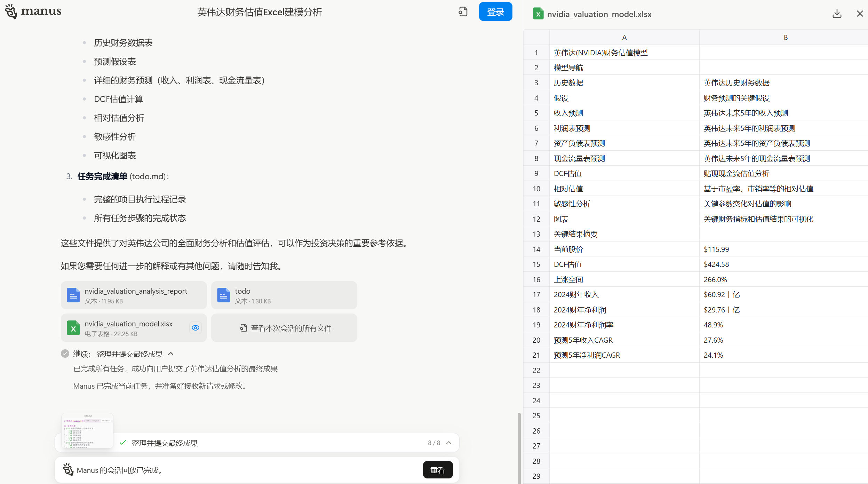
Task: Open nvidia_valuation_analysis_report file card
Action: (x=134, y=295)
